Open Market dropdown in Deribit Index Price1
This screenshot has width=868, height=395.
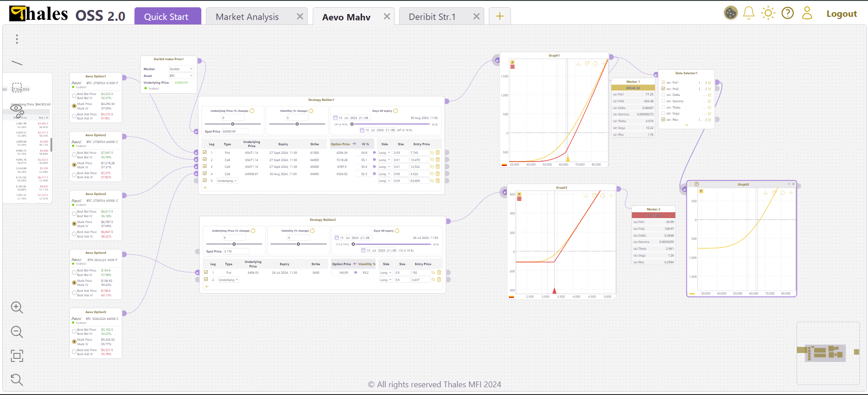pos(181,69)
